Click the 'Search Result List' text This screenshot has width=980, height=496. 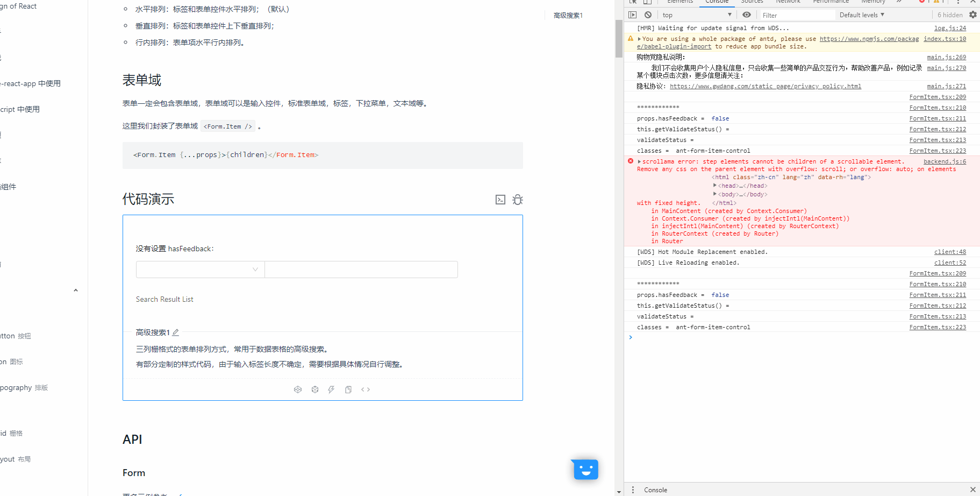pyautogui.click(x=164, y=299)
